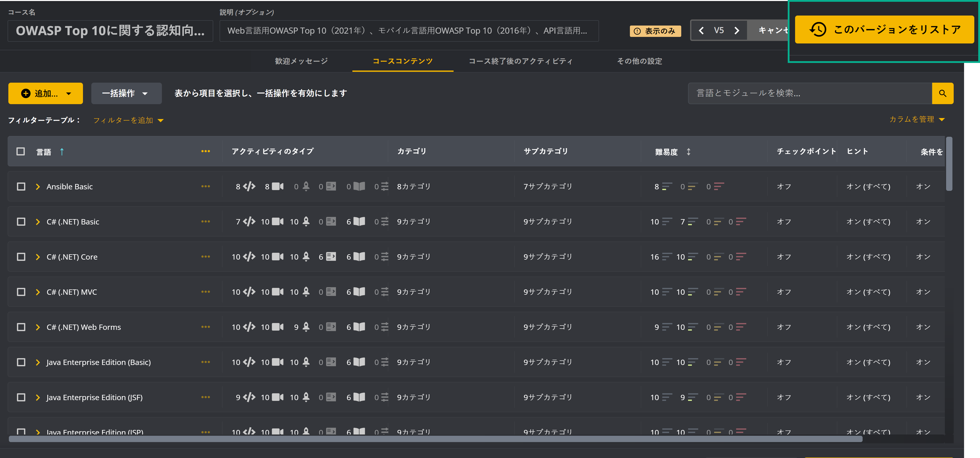This screenshot has width=980, height=458.
Task: Click the ascending sort arrow next to 言語
Action: point(62,152)
